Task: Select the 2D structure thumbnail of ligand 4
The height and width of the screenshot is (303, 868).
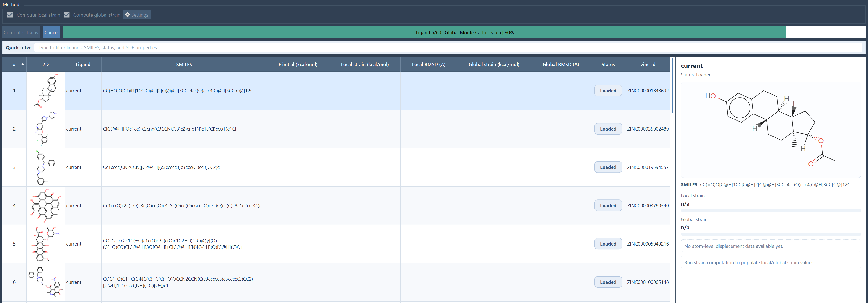Action: tap(45, 205)
